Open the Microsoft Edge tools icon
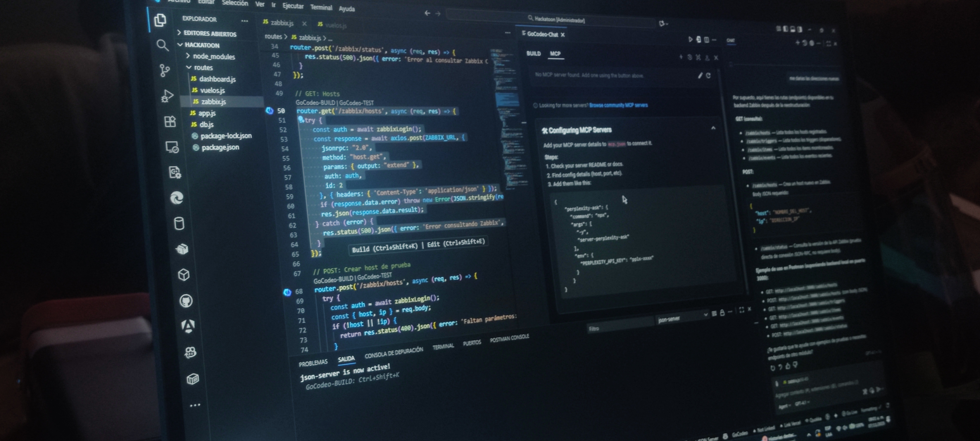Viewport: 980px width, 441px height. click(176, 198)
